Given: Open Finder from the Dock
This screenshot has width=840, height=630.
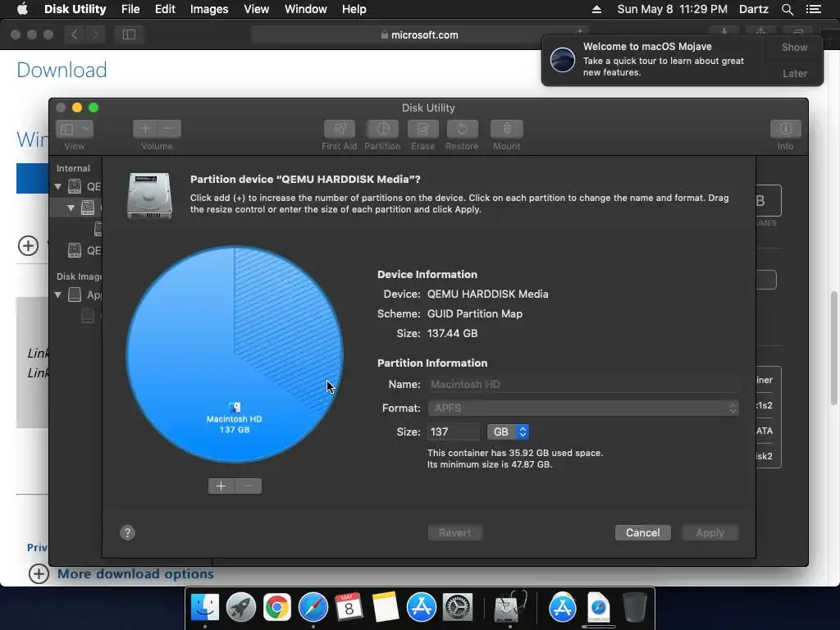Looking at the screenshot, I should pos(205,608).
